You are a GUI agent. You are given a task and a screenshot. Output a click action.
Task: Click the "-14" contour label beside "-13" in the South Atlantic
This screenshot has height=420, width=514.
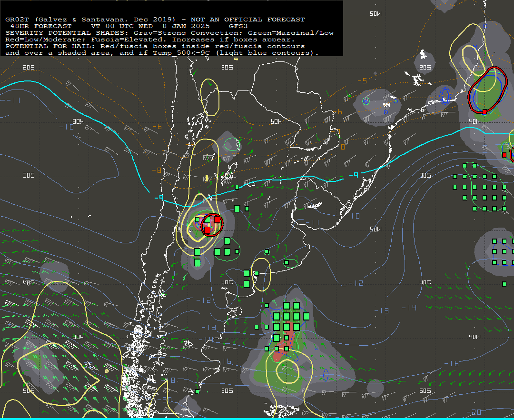(x=409, y=308)
